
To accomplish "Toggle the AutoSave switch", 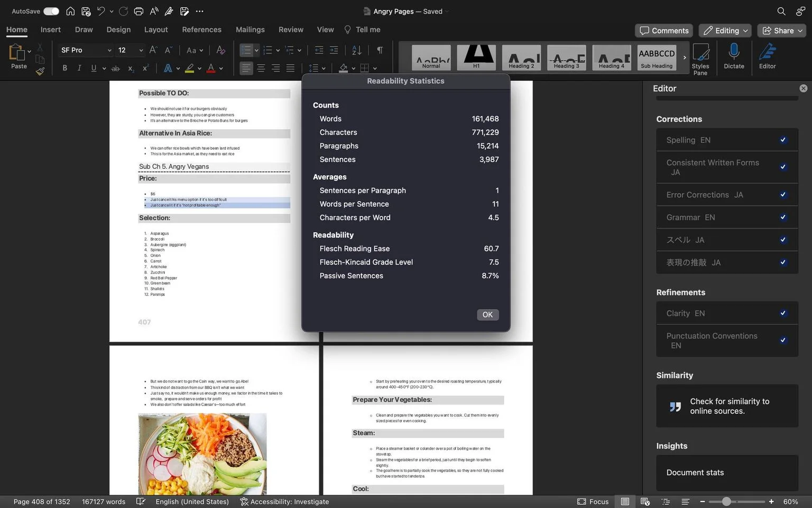I will [x=51, y=11].
